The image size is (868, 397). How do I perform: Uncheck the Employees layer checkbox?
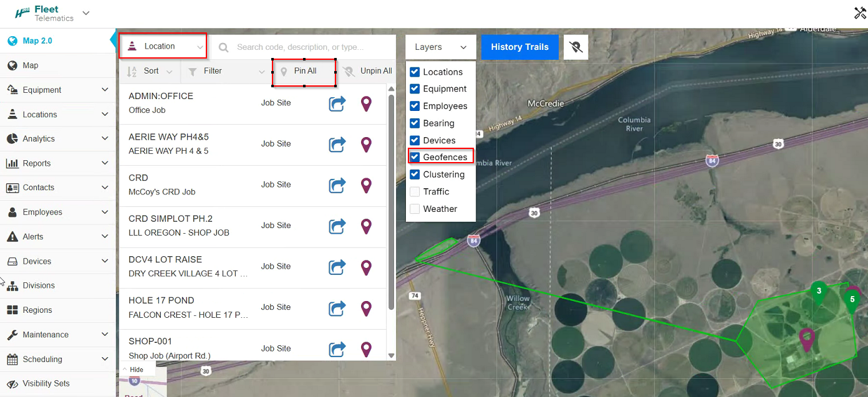coord(415,107)
